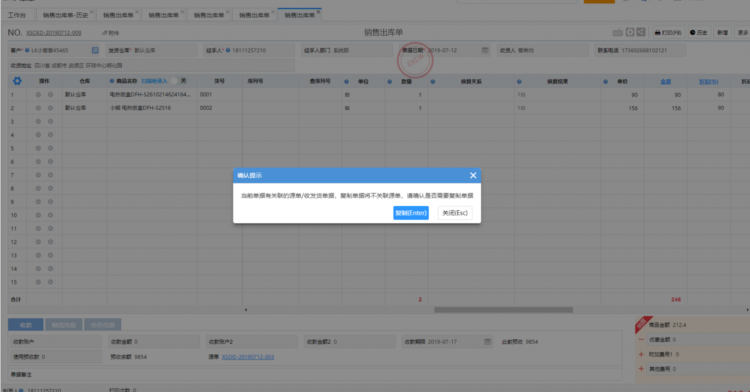Image resolution: width=750 pixels, height=392 pixels.
Task: Click second action circle in row 1
Action: pos(50,95)
